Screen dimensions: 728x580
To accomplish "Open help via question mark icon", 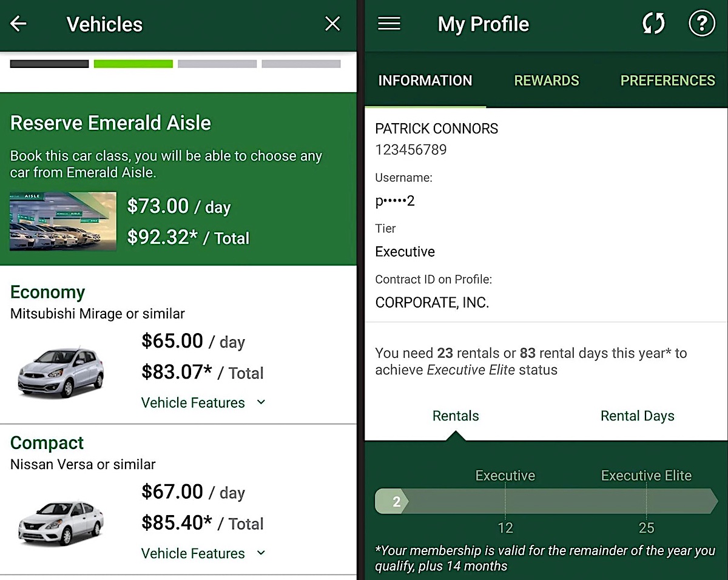I will click(702, 24).
